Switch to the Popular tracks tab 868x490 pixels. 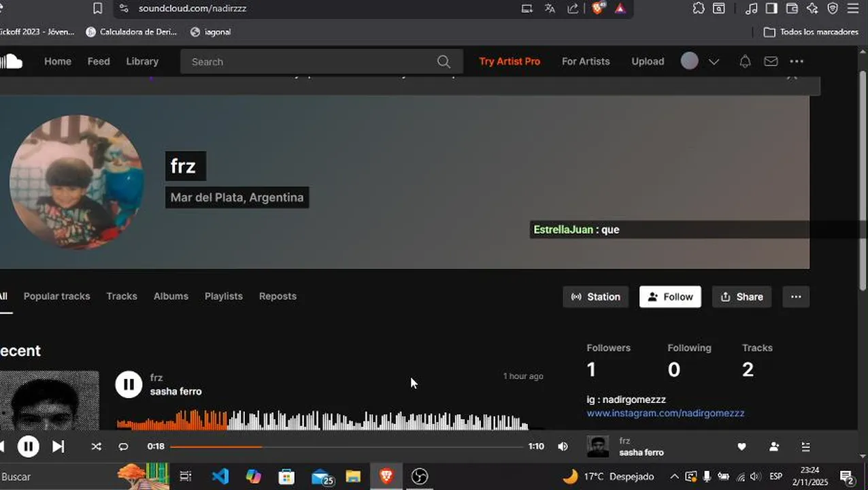[56, 296]
